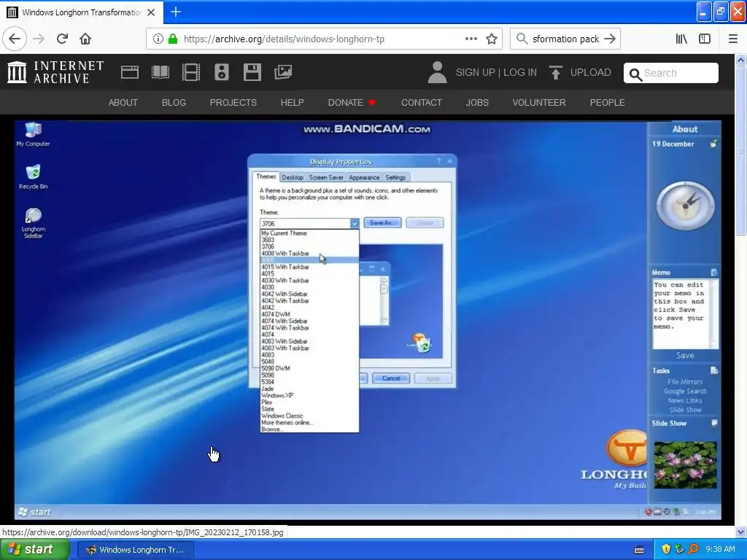The image size is (747, 560).
Task: Open a new browser tab
Action: [x=176, y=12]
